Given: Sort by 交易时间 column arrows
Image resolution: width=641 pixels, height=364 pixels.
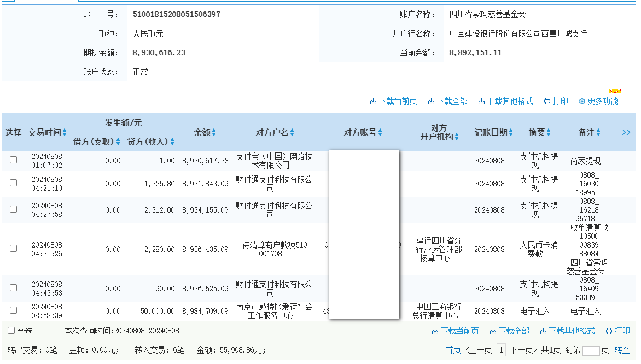Looking at the screenshot, I should pyautogui.click(x=65, y=132).
